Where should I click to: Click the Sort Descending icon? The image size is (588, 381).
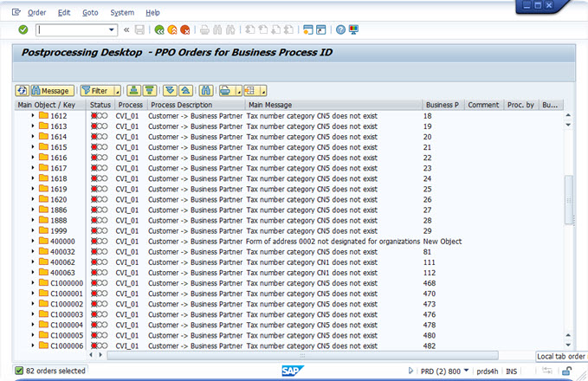click(x=150, y=90)
